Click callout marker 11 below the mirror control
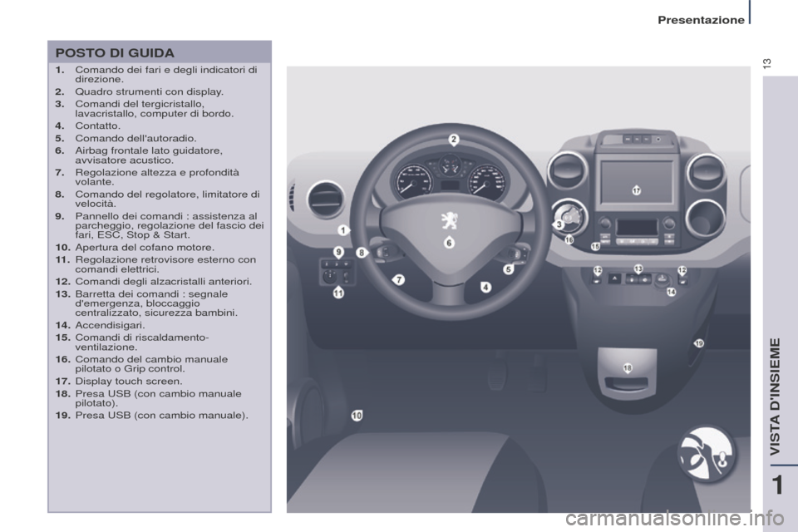 click(338, 293)
